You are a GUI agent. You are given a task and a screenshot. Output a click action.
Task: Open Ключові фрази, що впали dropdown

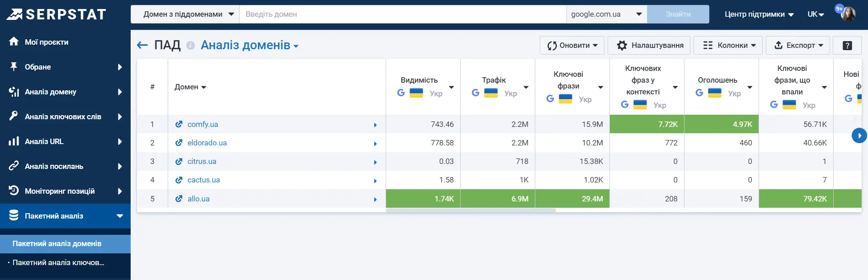pyautogui.click(x=824, y=87)
